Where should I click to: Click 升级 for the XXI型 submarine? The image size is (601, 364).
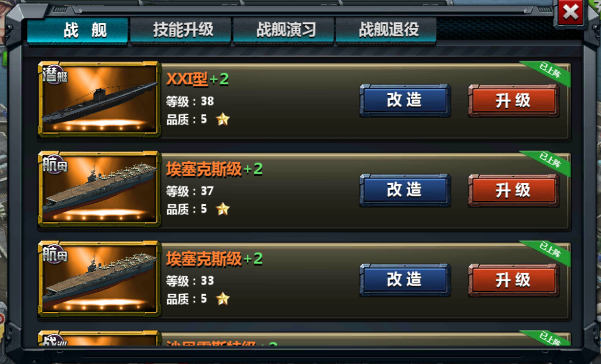tap(513, 101)
